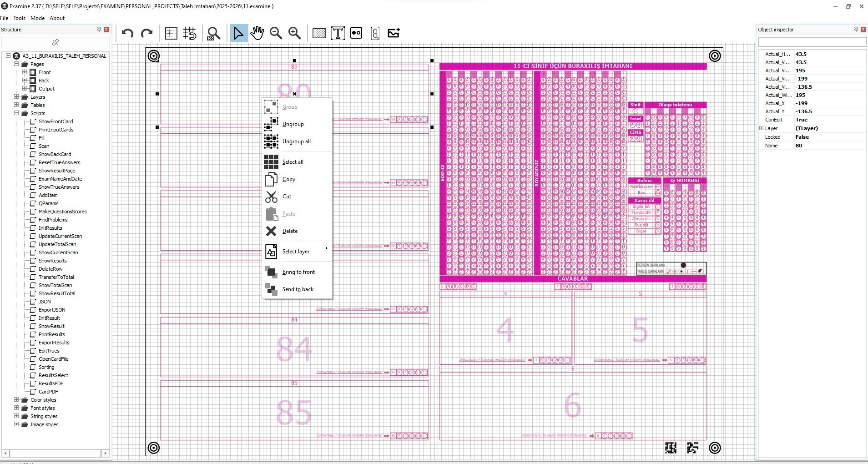Click answer block 6 on the canvas
This screenshot has height=464, width=868.
(x=573, y=403)
